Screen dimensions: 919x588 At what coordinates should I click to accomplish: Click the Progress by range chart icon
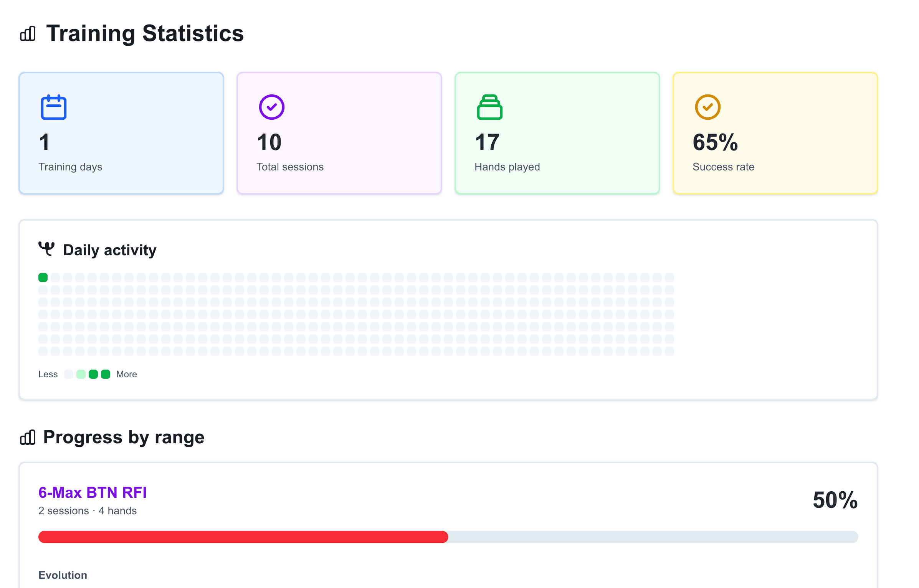click(28, 437)
